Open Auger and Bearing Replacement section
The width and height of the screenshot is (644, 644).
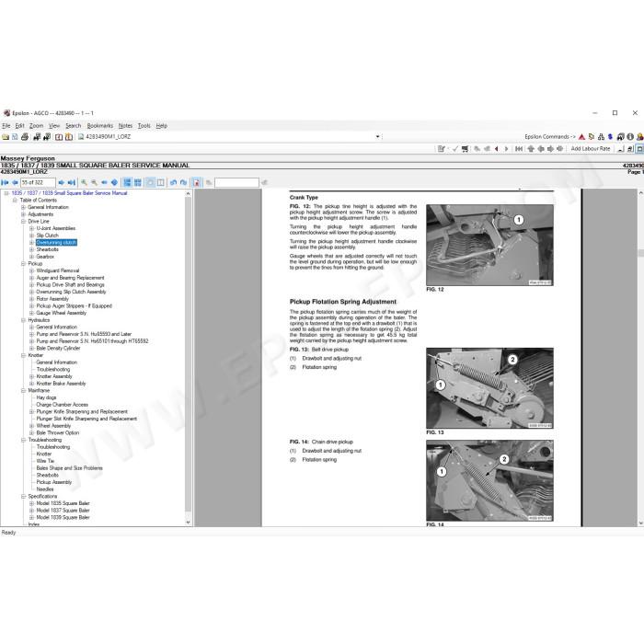tap(70, 278)
